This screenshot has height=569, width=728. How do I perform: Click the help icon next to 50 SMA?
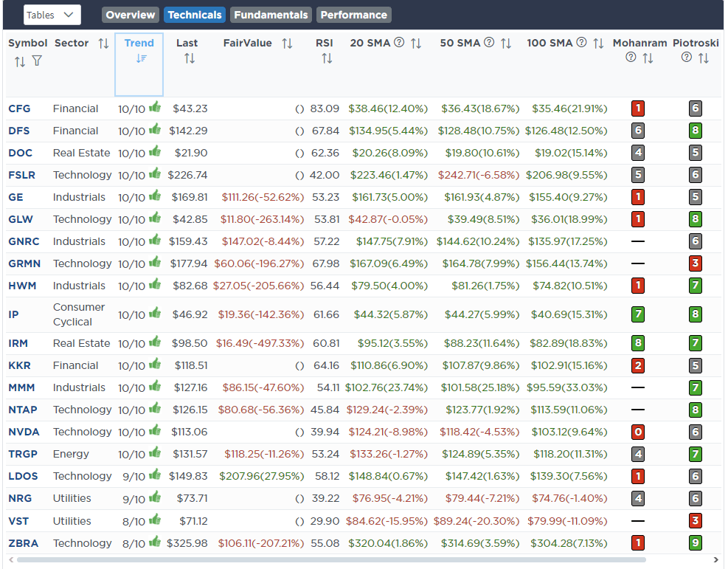pos(489,43)
